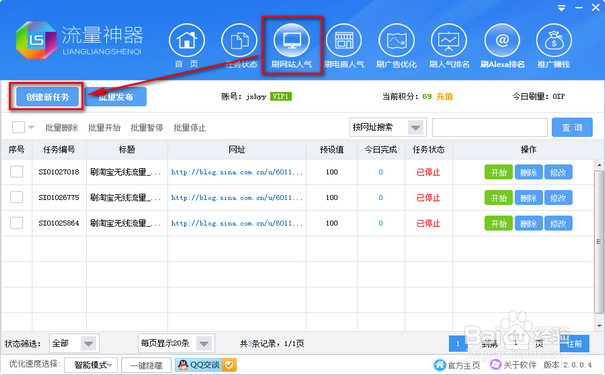
Task: Click the 今日完成 column header
Action: point(380,150)
